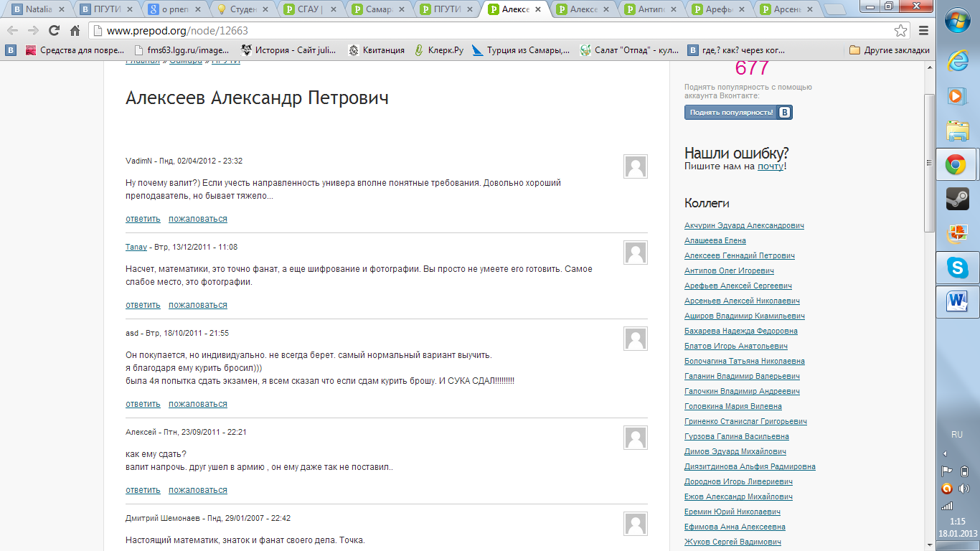The image size is (980, 551).
Task: Reply to Алексей's comment
Action: tap(143, 490)
